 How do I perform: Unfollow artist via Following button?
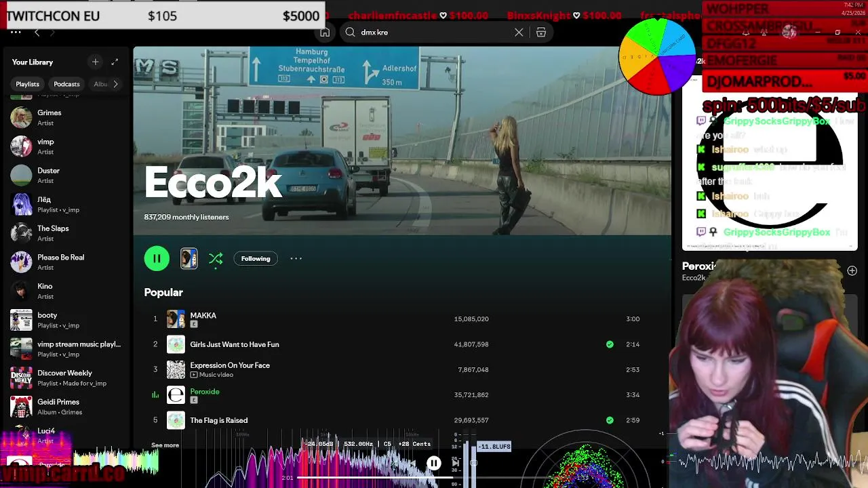coord(256,258)
